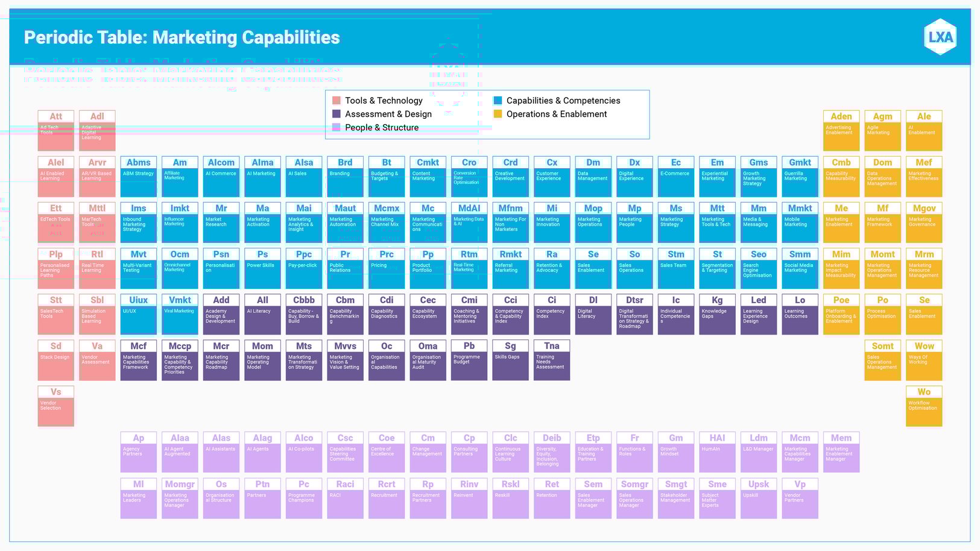Viewport: 980px width, 551px height.
Task: Open the Guerrilla Marketing tile
Action: 799,177
